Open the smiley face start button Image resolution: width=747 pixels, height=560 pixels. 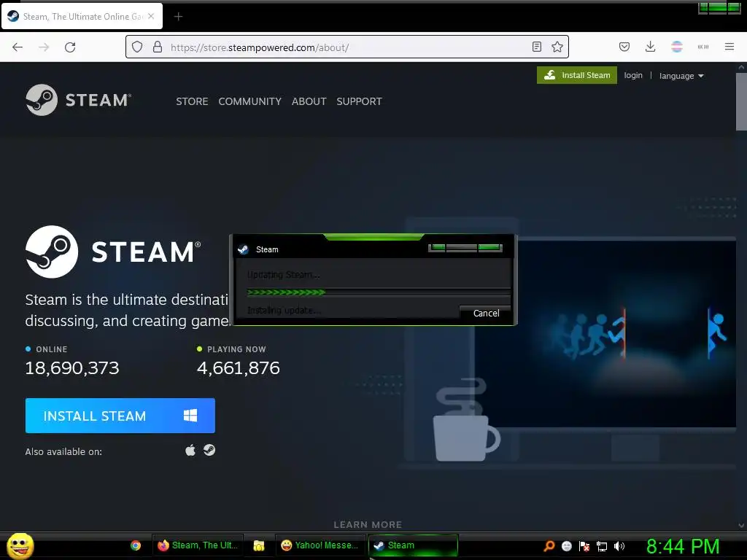click(x=20, y=545)
